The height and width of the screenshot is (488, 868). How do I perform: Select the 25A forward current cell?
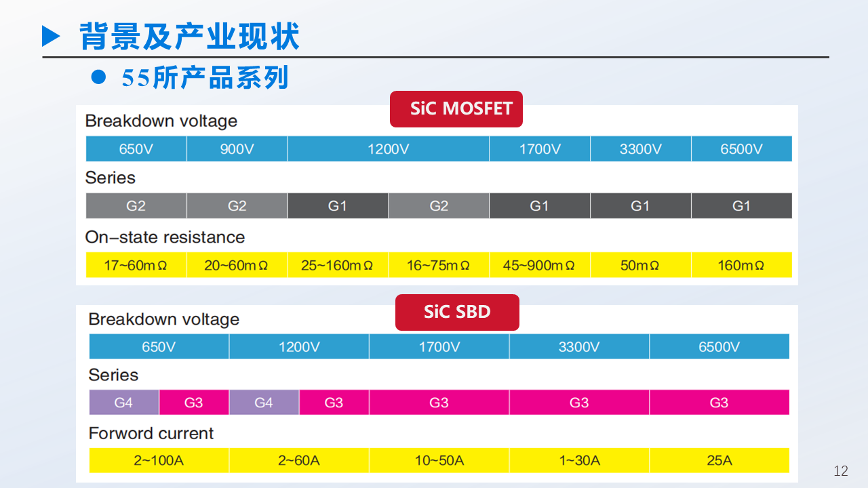pyautogui.click(x=719, y=461)
